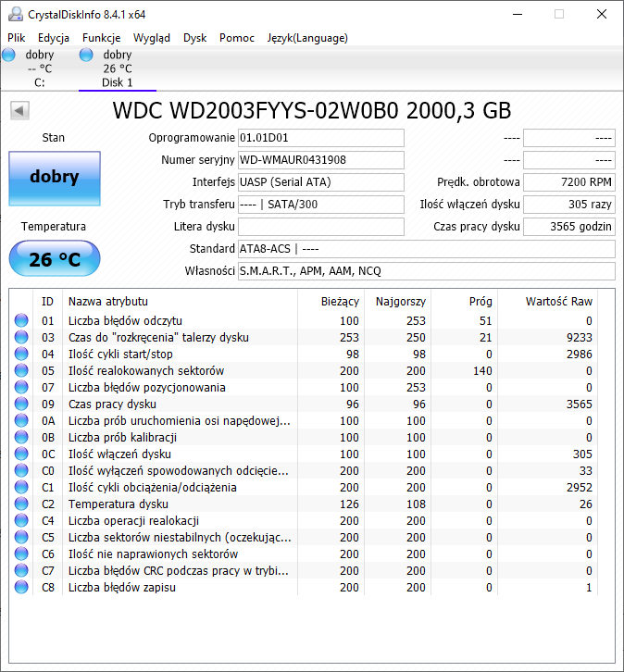
Task: Click the CrystalDiskInfo title bar app icon
Action: pos(16,14)
